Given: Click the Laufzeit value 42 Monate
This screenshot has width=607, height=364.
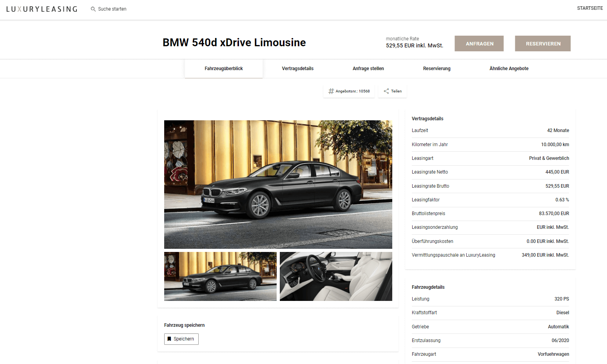Looking at the screenshot, I should (558, 130).
